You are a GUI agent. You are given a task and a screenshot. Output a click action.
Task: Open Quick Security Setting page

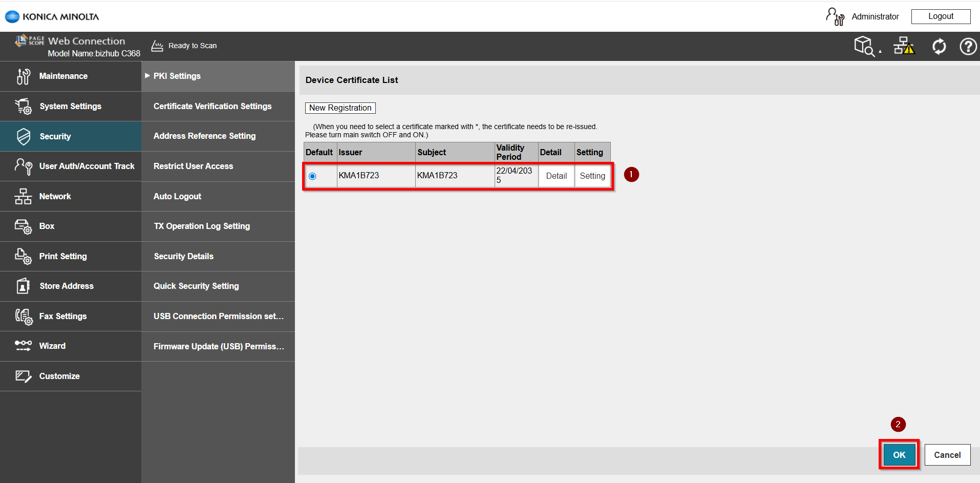pos(196,286)
